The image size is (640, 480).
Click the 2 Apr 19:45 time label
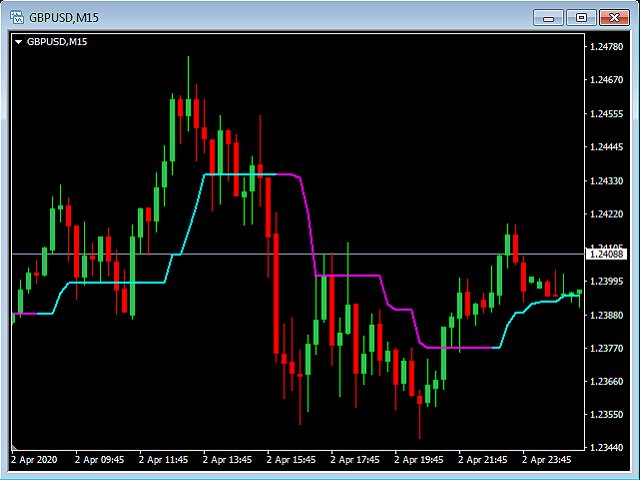(x=419, y=460)
